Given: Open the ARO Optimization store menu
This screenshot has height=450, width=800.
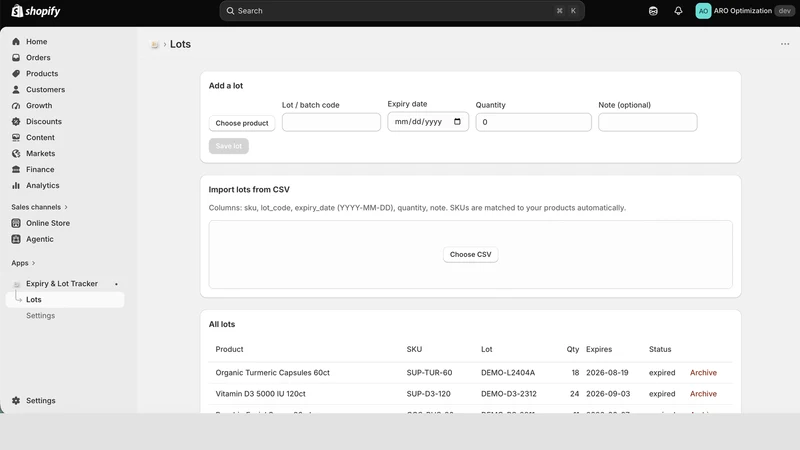Looking at the screenshot, I should (x=743, y=11).
